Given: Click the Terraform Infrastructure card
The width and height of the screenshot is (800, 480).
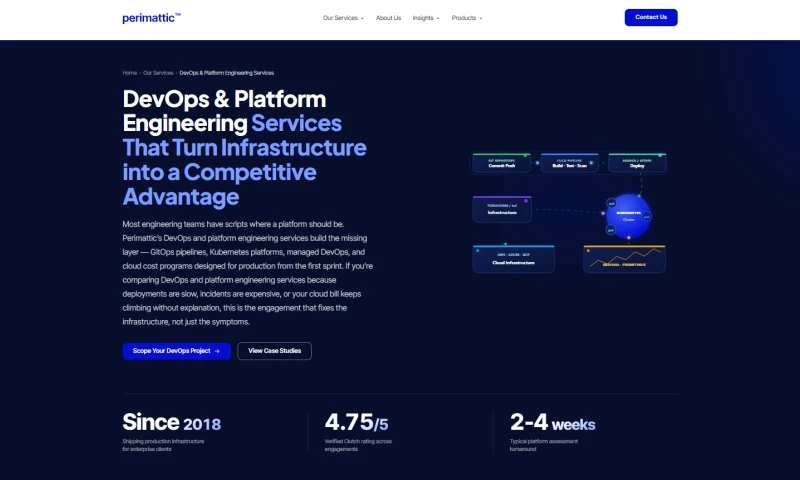Looking at the screenshot, I should click(x=502, y=209).
